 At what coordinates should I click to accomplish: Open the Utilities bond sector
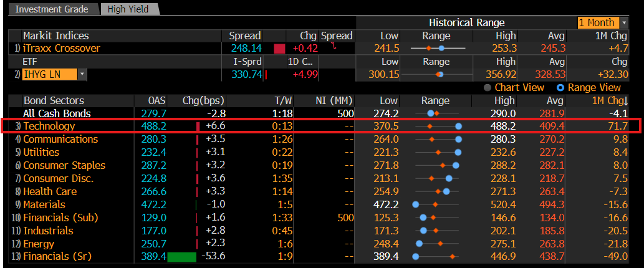click(x=41, y=152)
